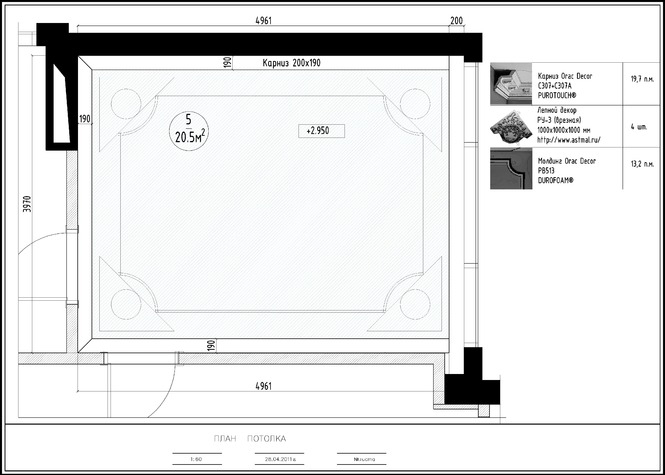Select the bottom-left corner rosette circle
The height and width of the screenshot is (475, 665).
pyautogui.click(x=125, y=303)
